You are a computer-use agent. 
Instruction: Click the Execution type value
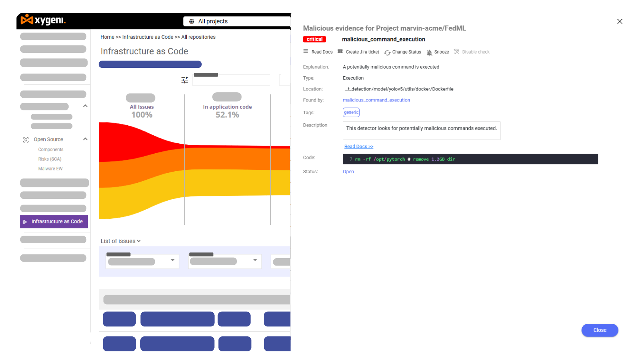tap(353, 78)
